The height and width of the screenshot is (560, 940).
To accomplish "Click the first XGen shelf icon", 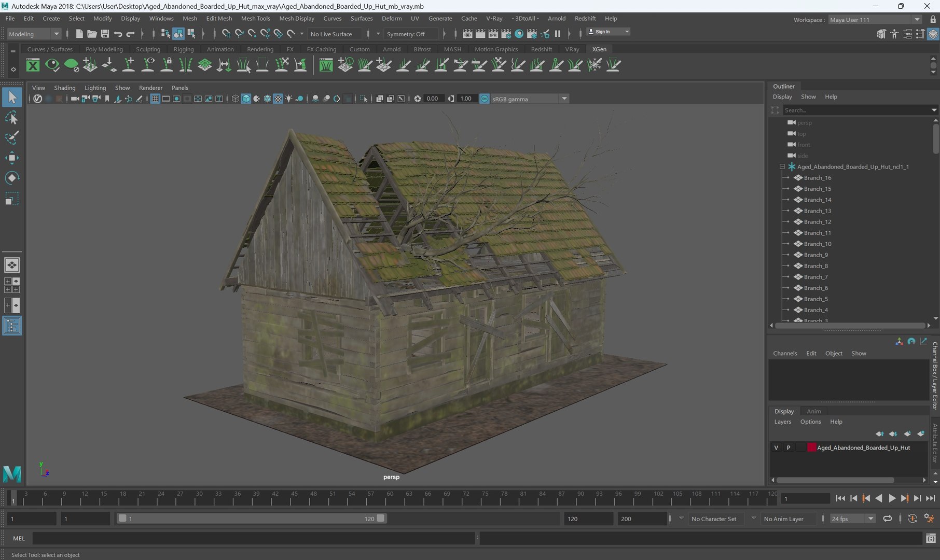I will coord(33,65).
